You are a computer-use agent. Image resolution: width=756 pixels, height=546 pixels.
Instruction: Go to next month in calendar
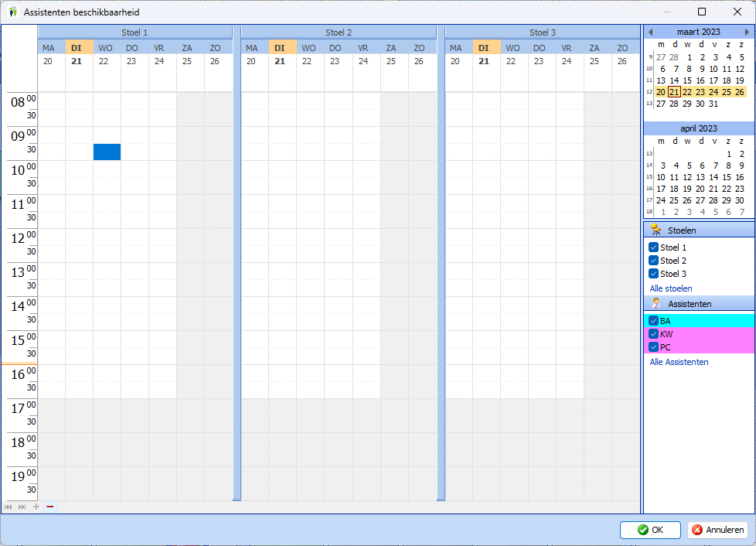click(x=747, y=32)
